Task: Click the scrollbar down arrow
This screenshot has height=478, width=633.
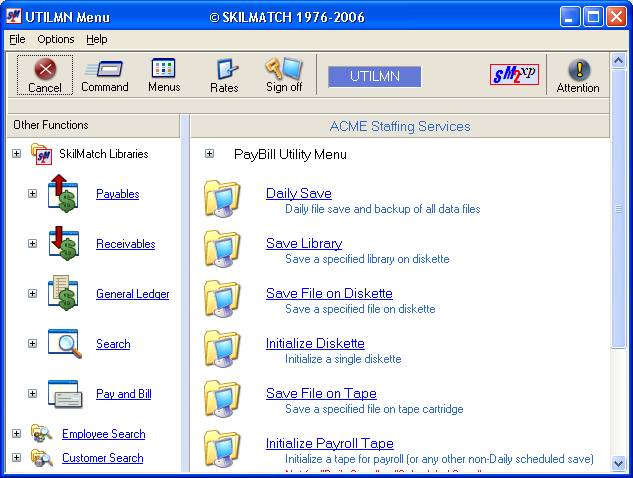Action: click(618, 463)
